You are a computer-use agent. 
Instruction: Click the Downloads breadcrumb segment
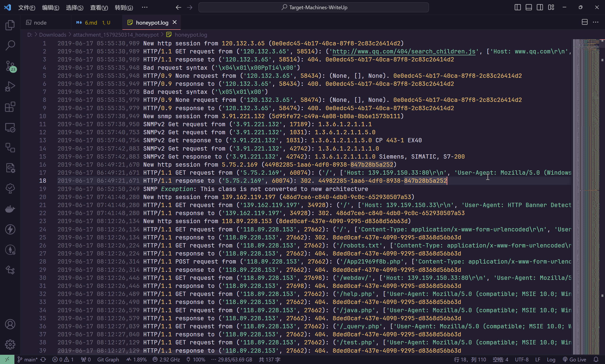point(52,35)
